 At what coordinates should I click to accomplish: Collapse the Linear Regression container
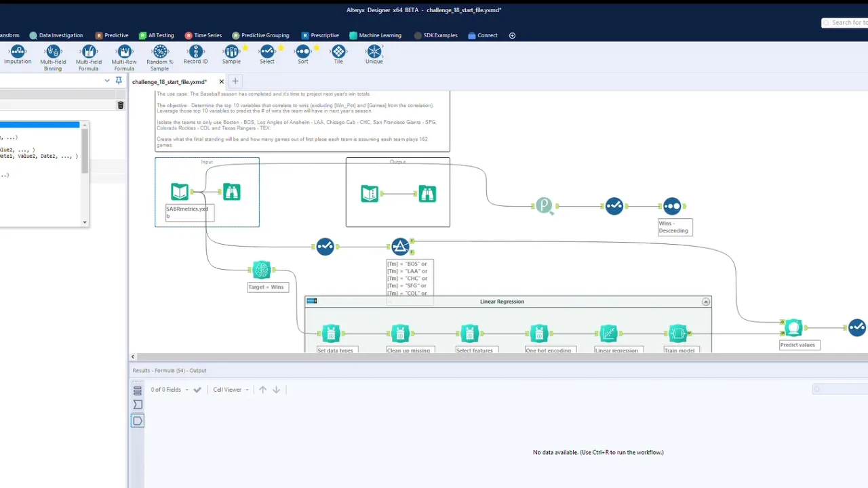[x=706, y=302]
